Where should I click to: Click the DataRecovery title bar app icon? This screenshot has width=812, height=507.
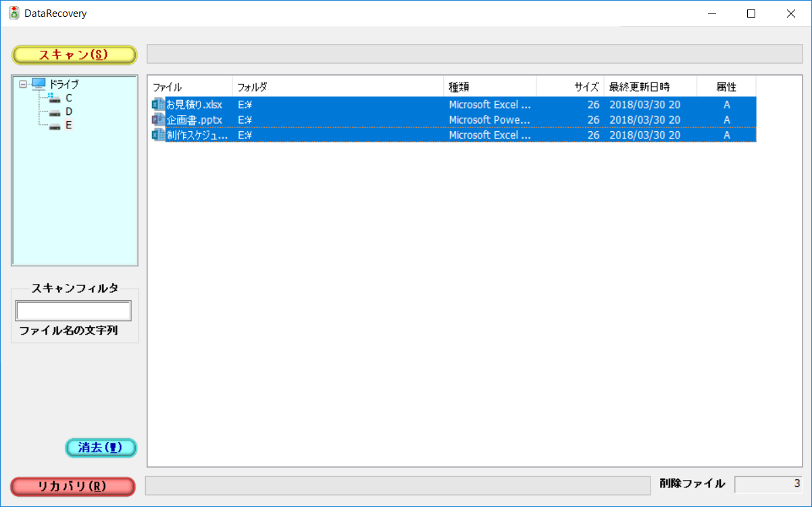coord(14,13)
